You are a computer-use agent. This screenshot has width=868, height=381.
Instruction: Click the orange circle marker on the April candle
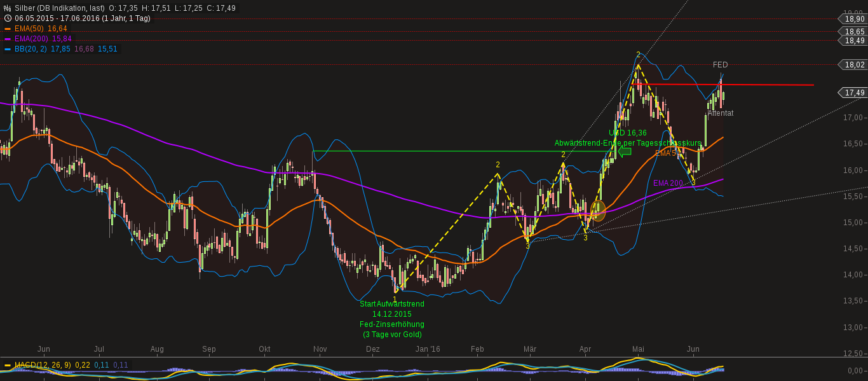tap(597, 211)
